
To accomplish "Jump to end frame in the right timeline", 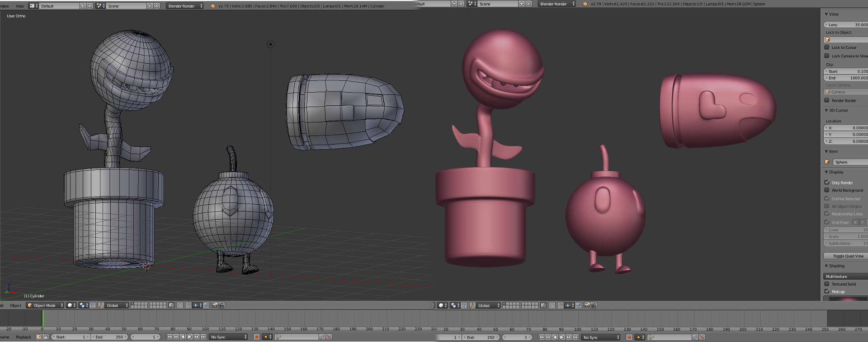I will click(x=576, y=337).
